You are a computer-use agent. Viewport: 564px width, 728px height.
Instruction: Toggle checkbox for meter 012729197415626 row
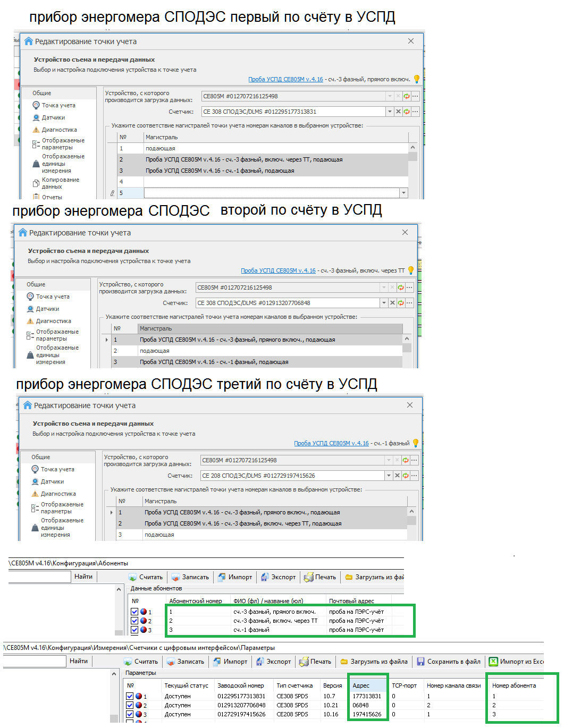[130, 714]
